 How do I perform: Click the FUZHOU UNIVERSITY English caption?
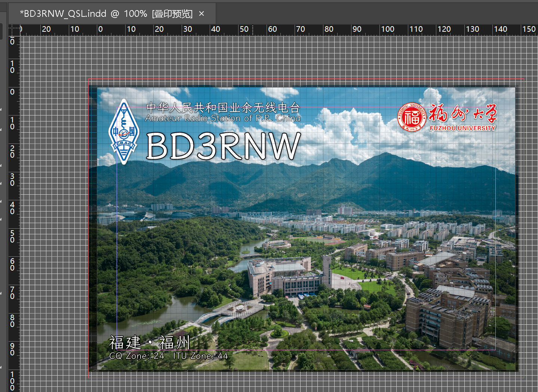click(x=462, y=128)
